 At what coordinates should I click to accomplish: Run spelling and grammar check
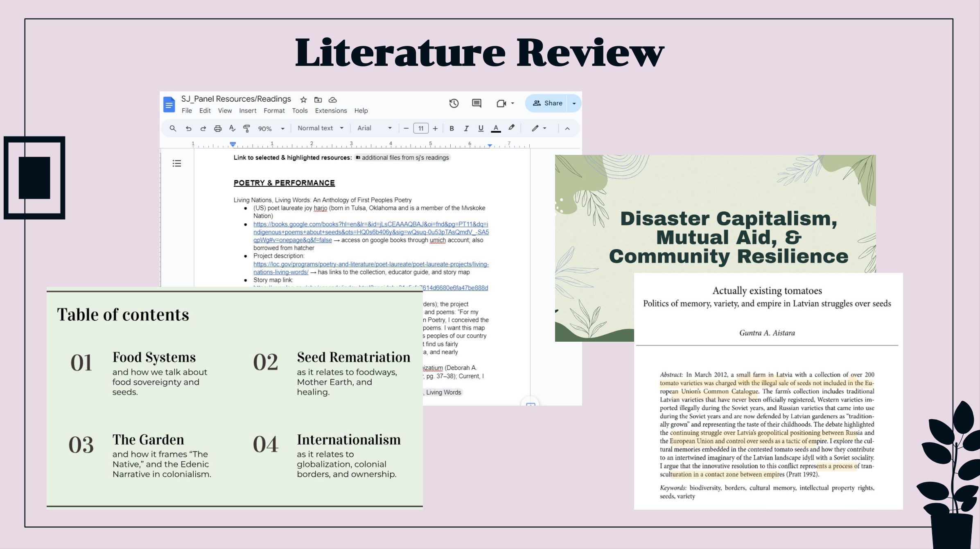tap(232, 128)
